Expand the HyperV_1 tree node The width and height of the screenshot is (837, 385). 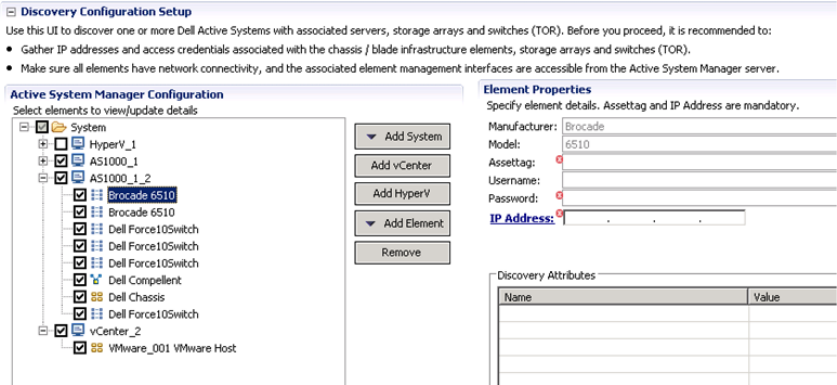[x=43, y=145]
